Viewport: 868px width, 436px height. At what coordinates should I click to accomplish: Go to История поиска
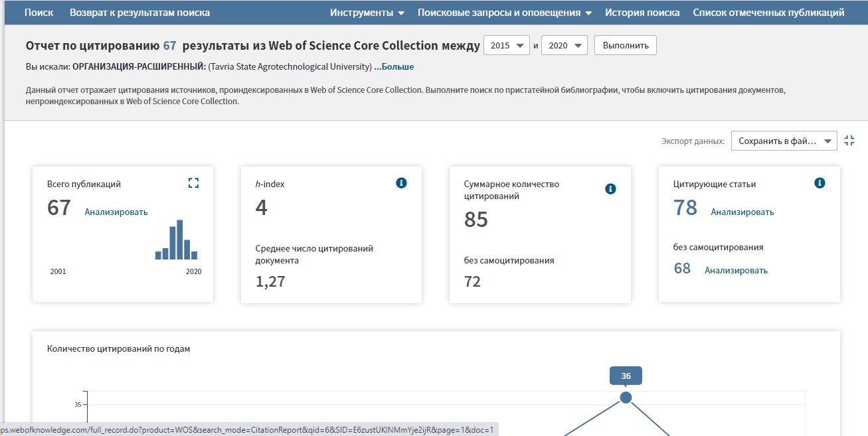pos(642,13)
